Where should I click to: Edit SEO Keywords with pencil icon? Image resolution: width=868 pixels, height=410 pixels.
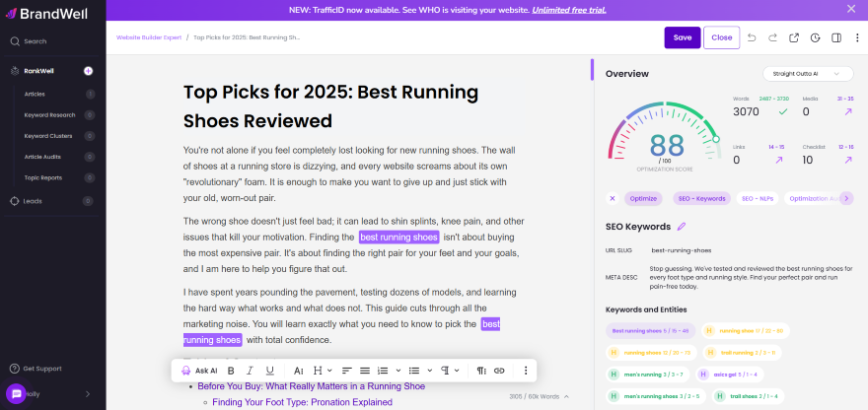[x=682, y=227]
